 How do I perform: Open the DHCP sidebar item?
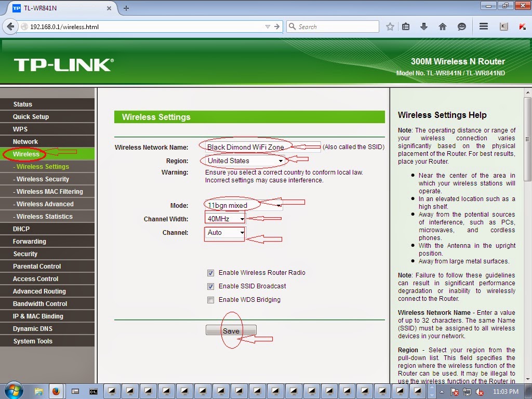tap(47, 229)
